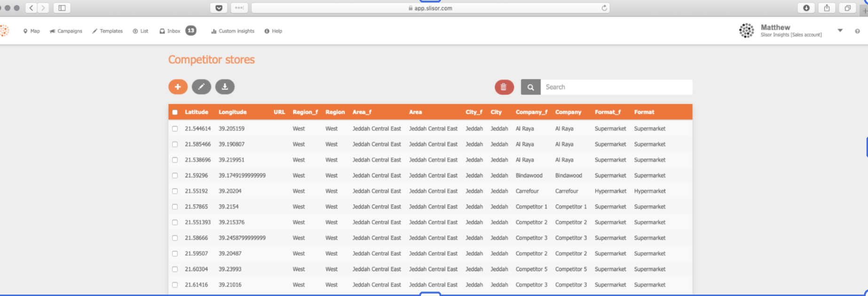
Task: Select the Carrefour Hypermarket row checkbox
Action: (x=175, y=191)
